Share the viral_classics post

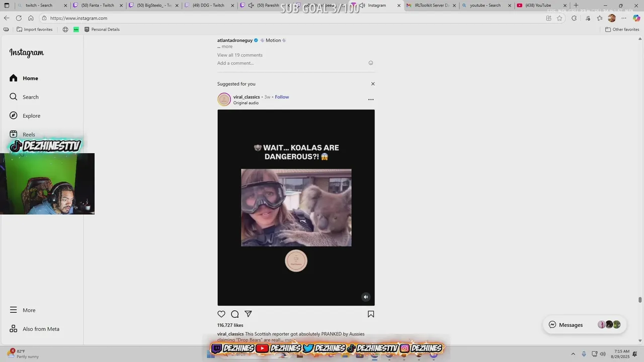(x=248, y=314)
